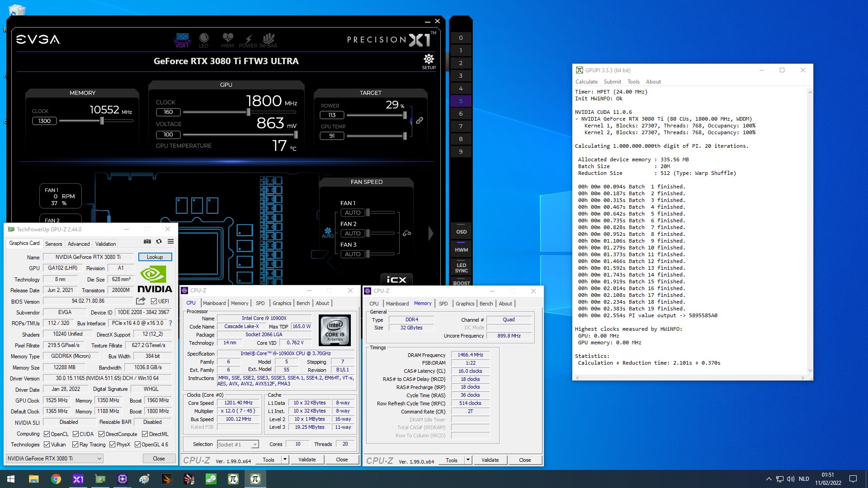This screenshot has width=868, height=488.
Task: Click the power target slider handle
Action: (405, 115)
